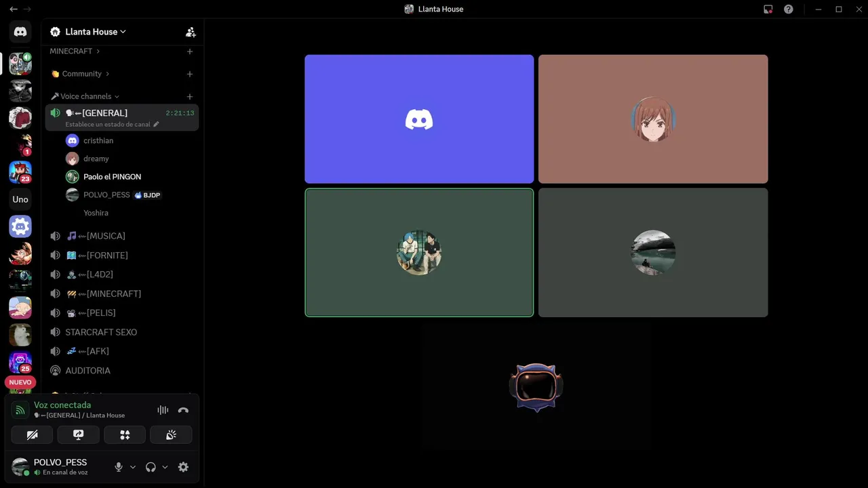Open the POLVO_PESS avatar in user panel
Image resolution: width=868 pixels, height=488 pixels.
click(x=20, y=466)
